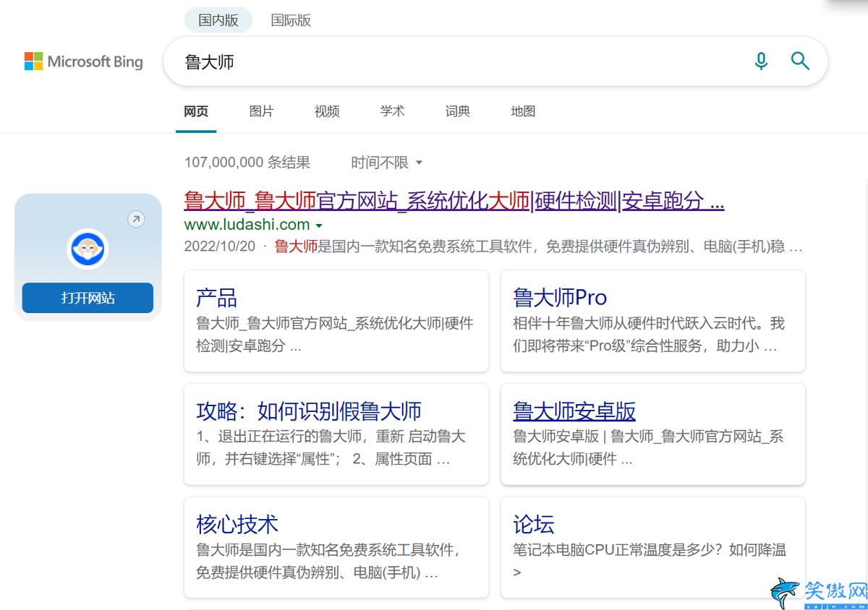Switch to the 地图 tab
868x610 pixels.
523,111
